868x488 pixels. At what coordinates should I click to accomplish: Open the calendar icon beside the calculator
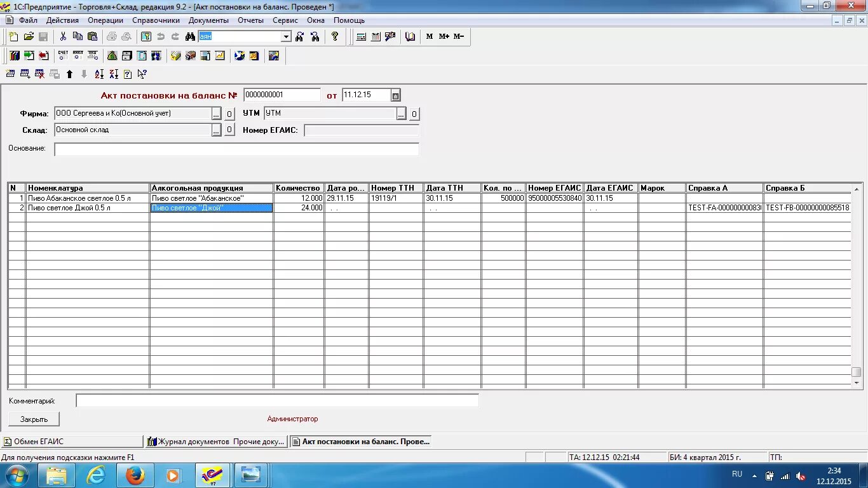point(376,37)
